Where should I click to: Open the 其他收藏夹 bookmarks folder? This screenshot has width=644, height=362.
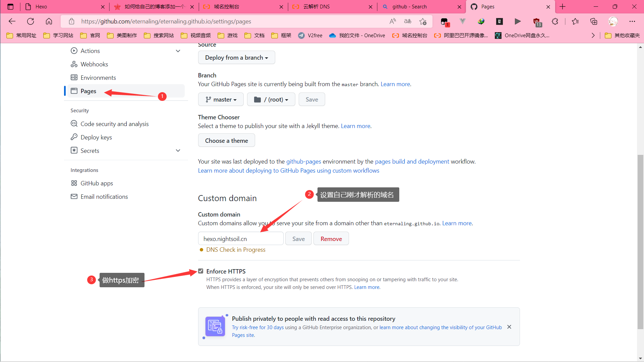point(623,36)
